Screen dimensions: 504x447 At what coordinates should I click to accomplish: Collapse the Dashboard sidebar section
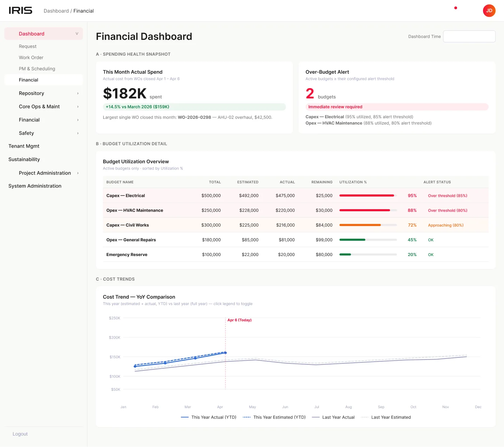[43, 34]
